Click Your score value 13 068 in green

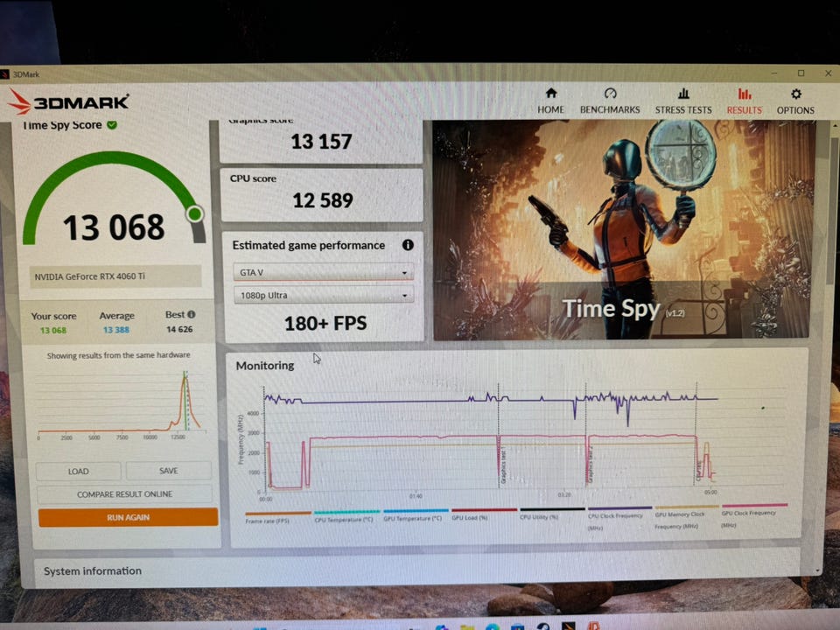[53, 331]
